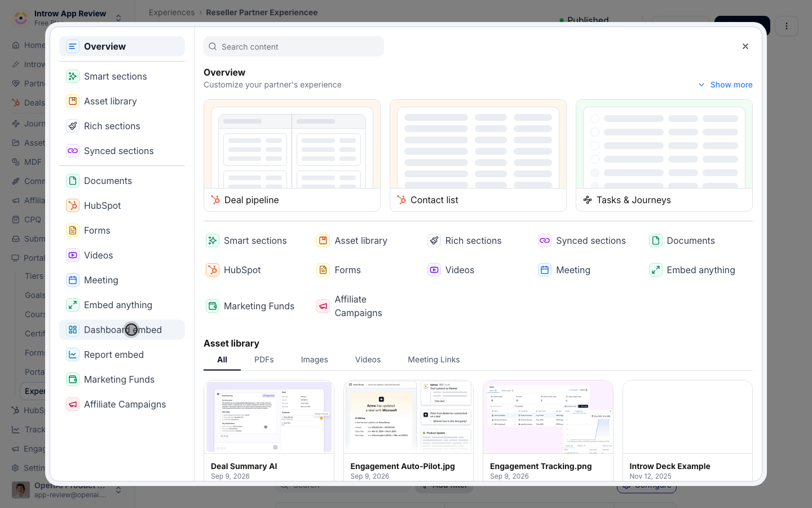Open the Deal Summary AI asset
Viewport: 812px width, 508px height.
[269, 431]
